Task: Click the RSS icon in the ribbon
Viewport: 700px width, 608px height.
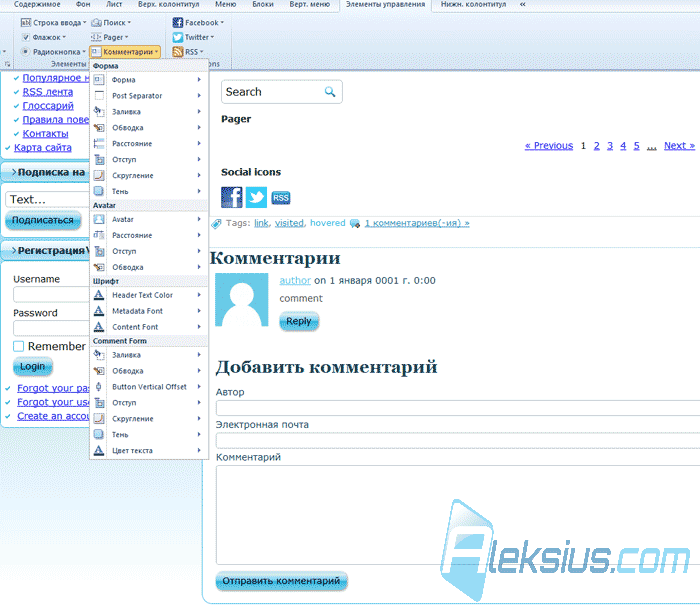Action: [178, 52]
